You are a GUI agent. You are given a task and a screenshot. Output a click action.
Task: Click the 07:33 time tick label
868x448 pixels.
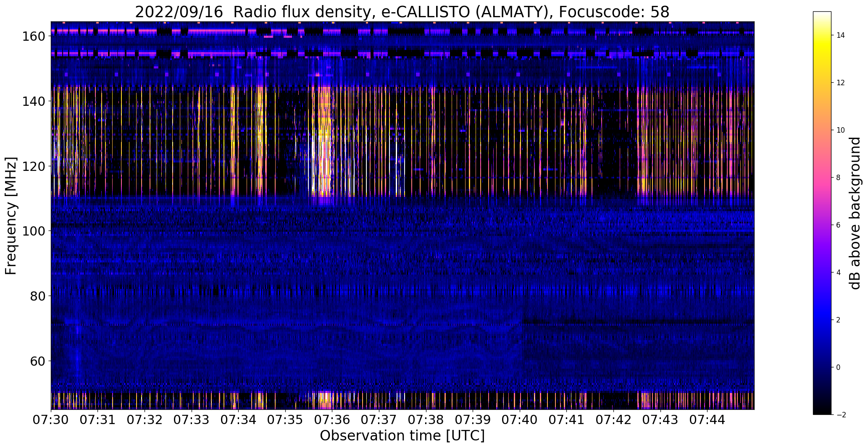click(x=192, y=420)
